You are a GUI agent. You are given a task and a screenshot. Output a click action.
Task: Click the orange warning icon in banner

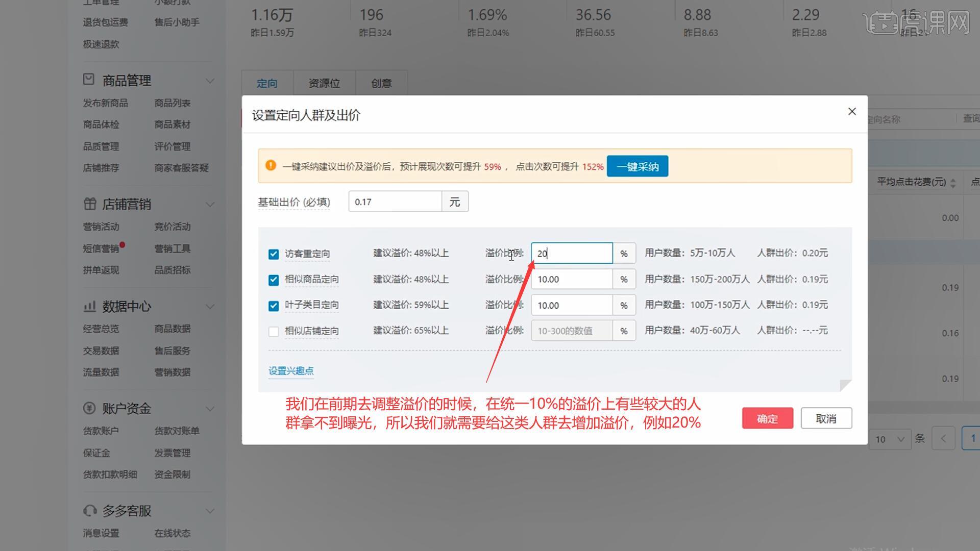click(x=271, y=165)
